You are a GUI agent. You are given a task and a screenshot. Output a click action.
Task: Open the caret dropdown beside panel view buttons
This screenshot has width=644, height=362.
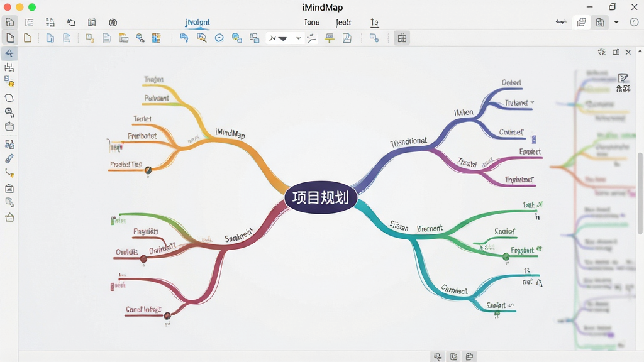[616, 22]
